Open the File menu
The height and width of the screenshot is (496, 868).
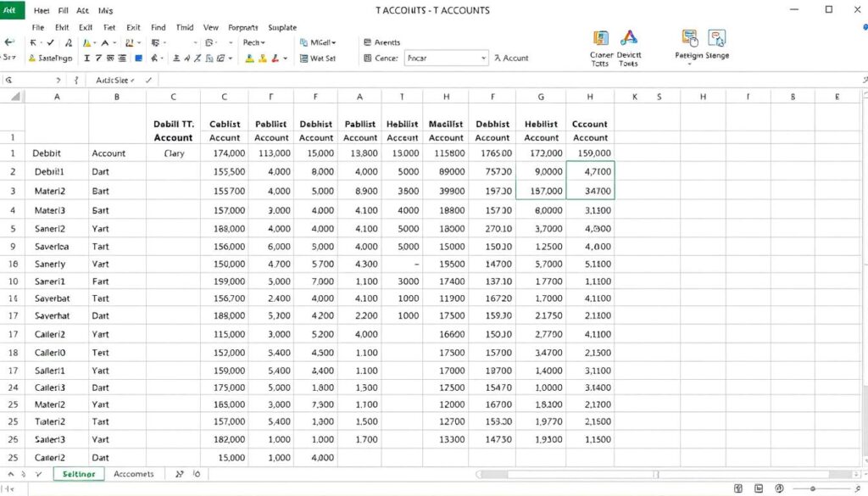(37, 27)
